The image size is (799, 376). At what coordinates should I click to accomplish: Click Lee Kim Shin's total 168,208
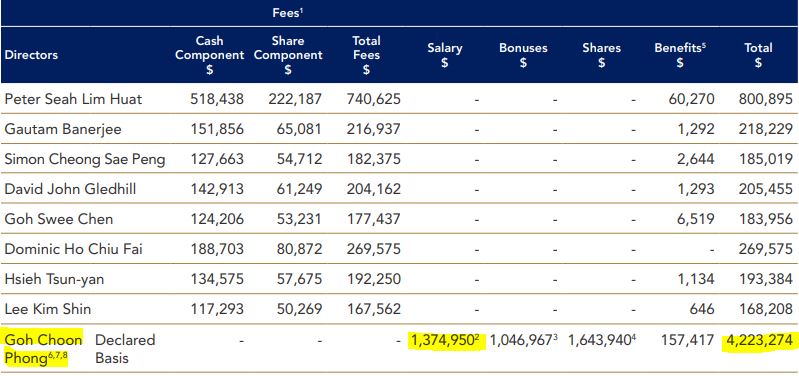766,309
